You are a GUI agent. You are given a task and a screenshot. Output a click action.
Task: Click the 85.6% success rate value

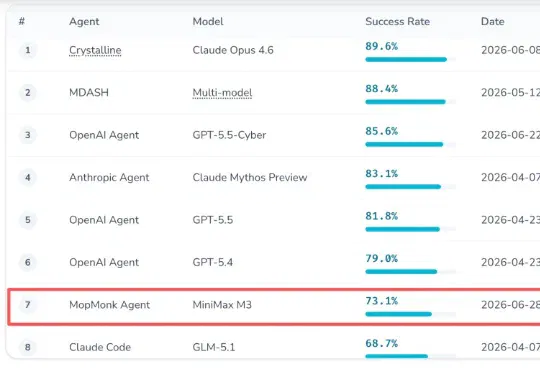tap(382, 131)
